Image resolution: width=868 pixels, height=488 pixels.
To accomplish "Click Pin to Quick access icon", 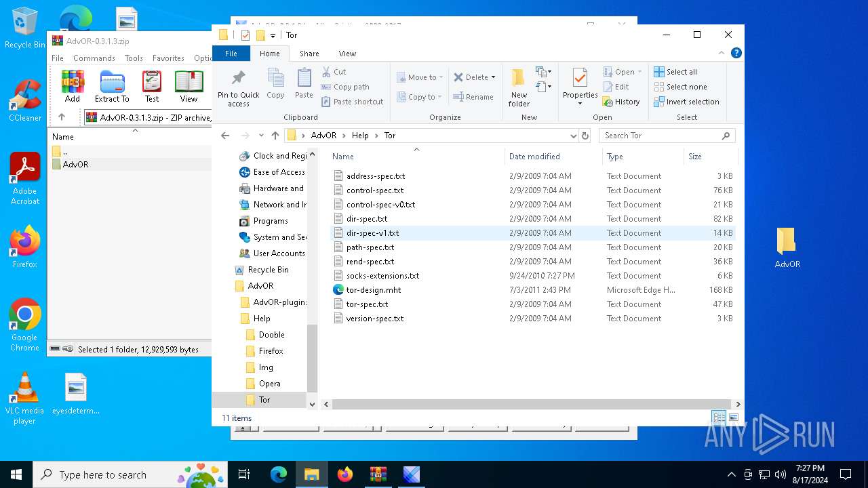I will (238, 87).
